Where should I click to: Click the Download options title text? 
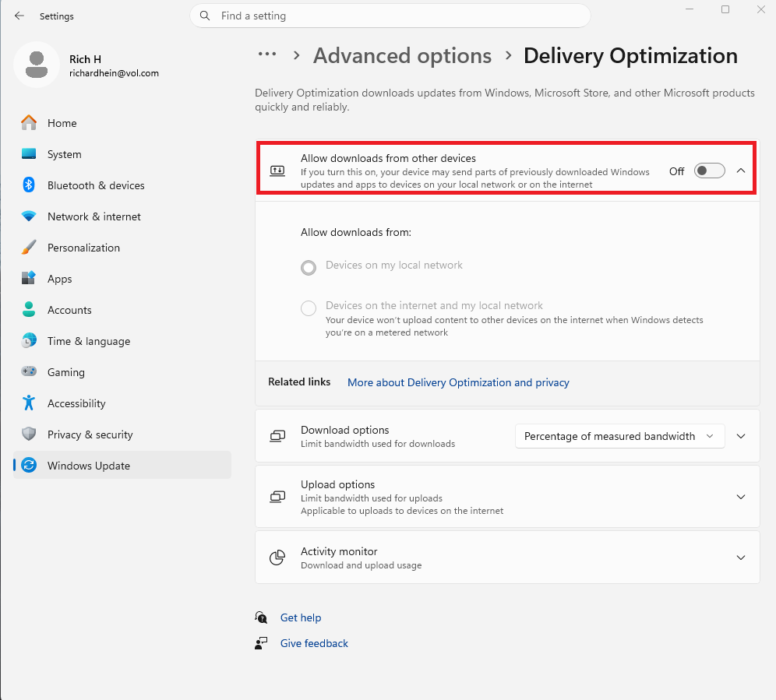pos(345,430)
